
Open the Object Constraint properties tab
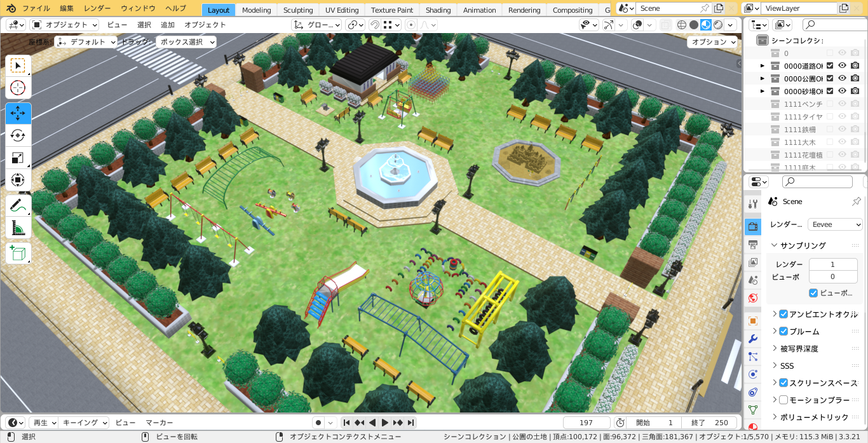(x=753, y=392)
